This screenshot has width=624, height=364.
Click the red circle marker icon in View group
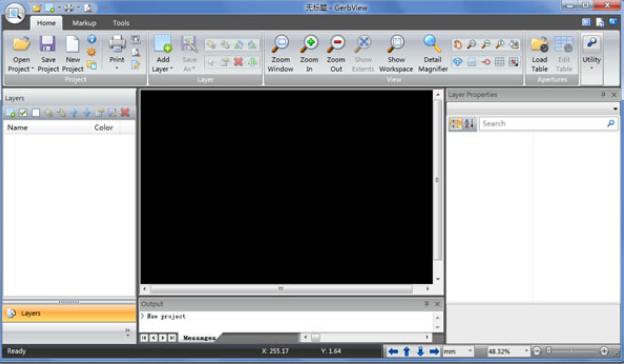(486, 62)
